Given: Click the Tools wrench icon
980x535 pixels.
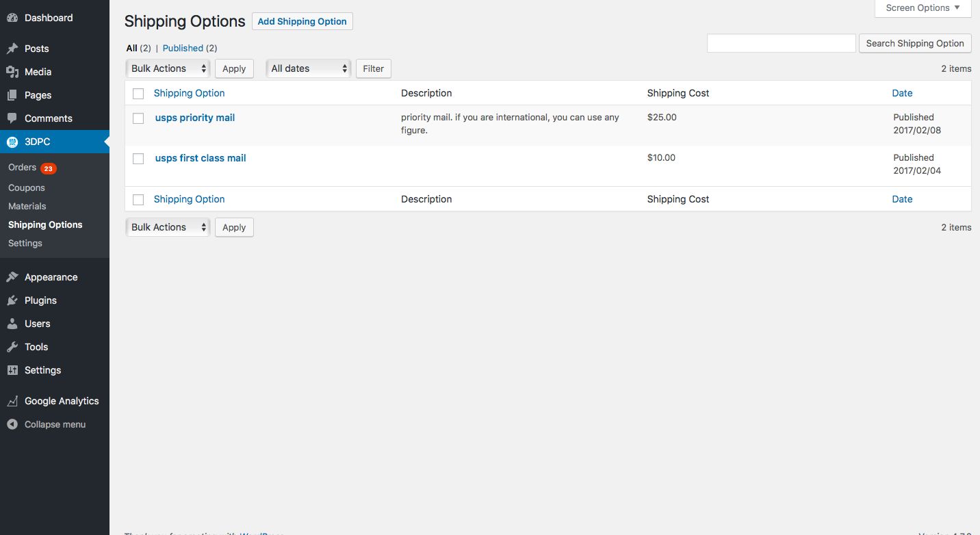Looking at the screenshot, I should (x=12, y=347).
